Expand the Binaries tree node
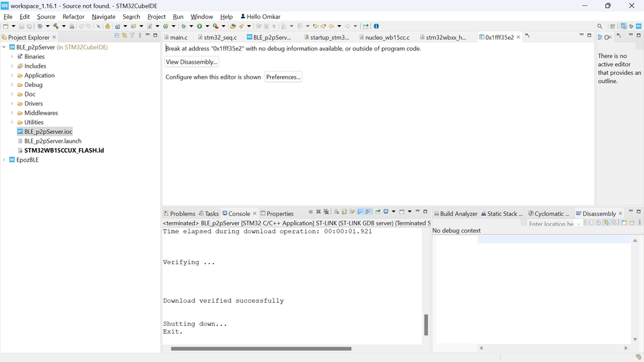This screenshot has height=362, width=644. [x=12, y=57]
